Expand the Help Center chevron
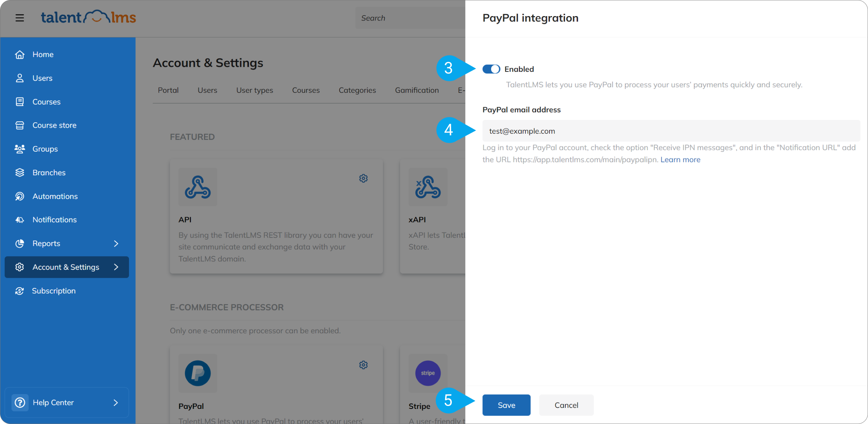 tap(116, 402)
